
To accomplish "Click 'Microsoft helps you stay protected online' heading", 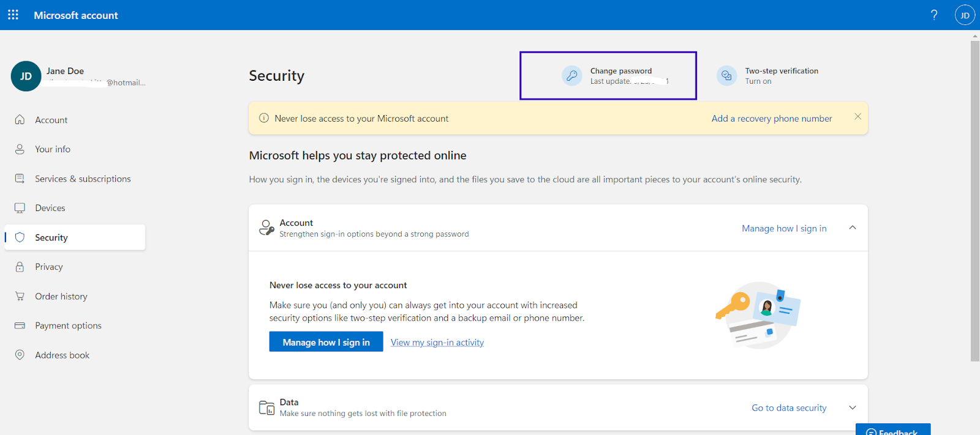I will tap(358, 155).
